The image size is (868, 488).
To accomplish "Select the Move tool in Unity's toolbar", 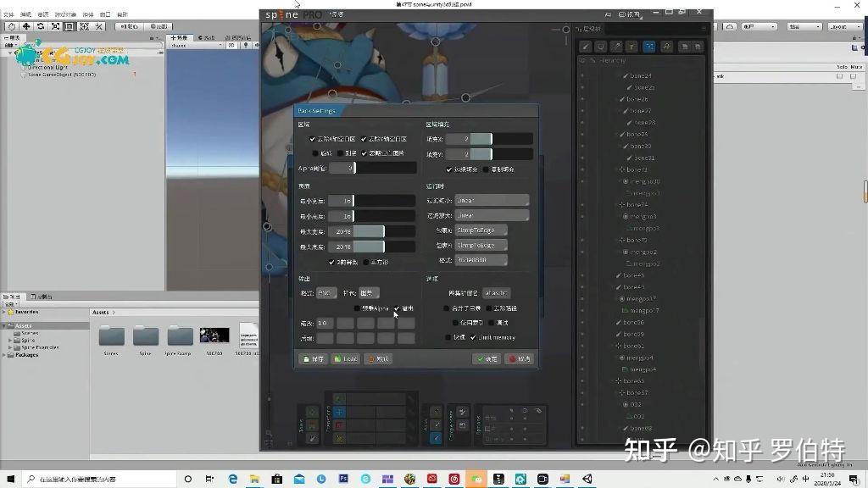I will [26, 26].
